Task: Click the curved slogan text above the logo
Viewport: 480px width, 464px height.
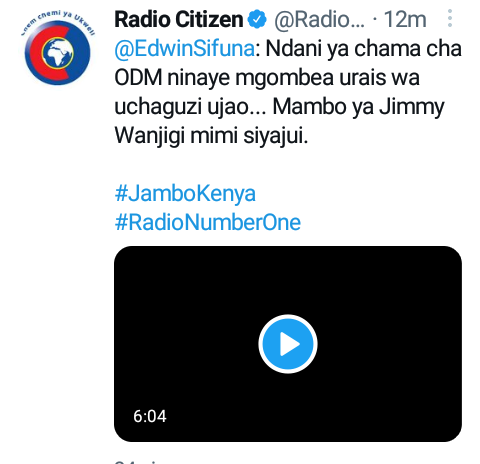Action: pos(58,22)
